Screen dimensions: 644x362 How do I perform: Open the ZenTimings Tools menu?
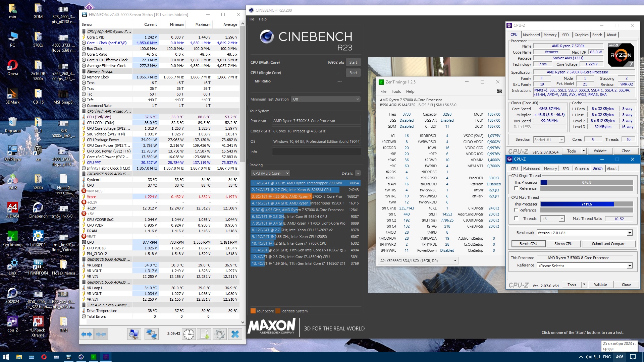tap(396, 92)
